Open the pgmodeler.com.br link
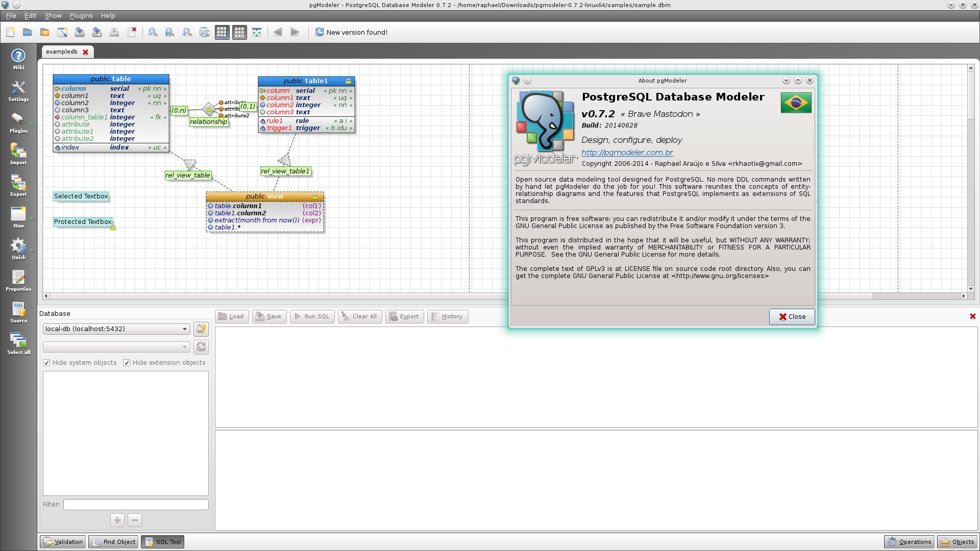980x551 pixels. coord(627,153)
